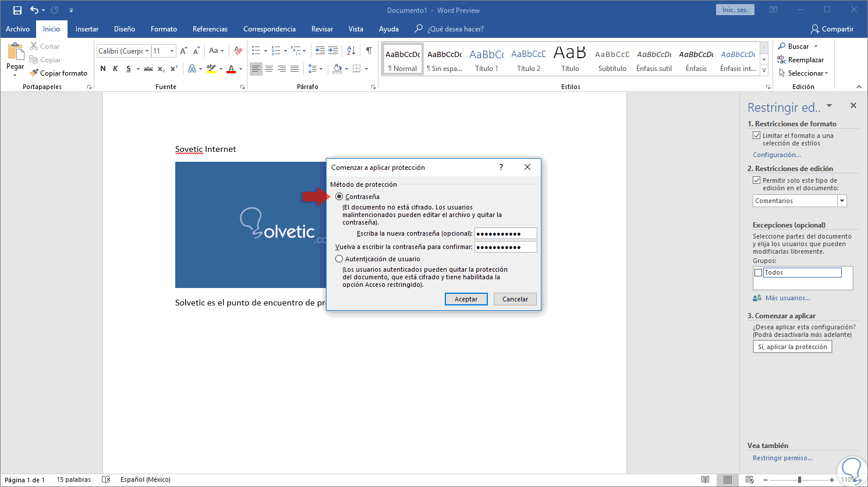Expand the font size dropdown
The width and height of the screenshot is (868, 487).
[x=172, y=51]
